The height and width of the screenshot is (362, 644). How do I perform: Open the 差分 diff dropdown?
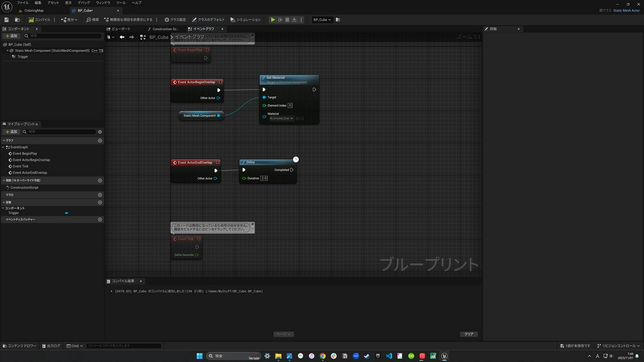69,20
